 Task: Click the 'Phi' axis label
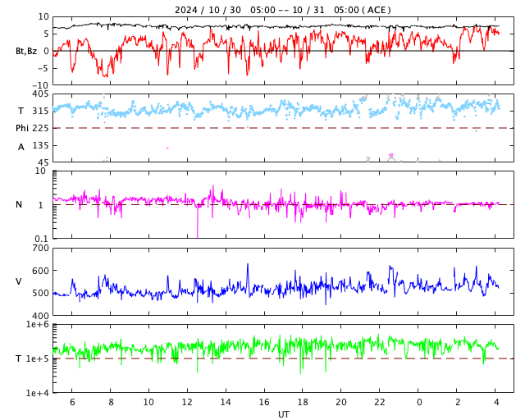[x=22, y=128]
